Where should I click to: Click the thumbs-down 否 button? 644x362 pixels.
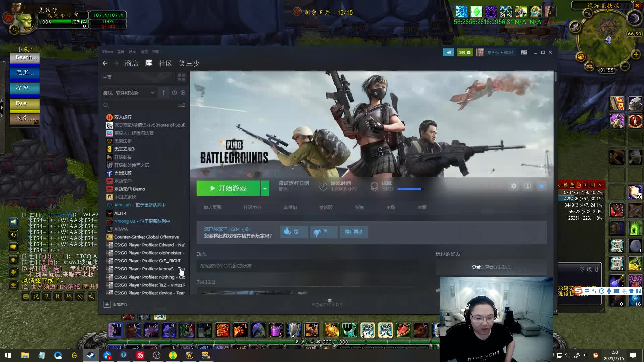point(324,232)
